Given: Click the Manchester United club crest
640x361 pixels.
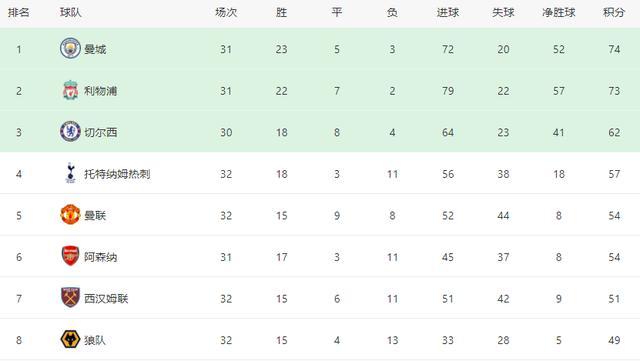Looking at the screenshot, I should pyautogui.click(x=70, y=215).
